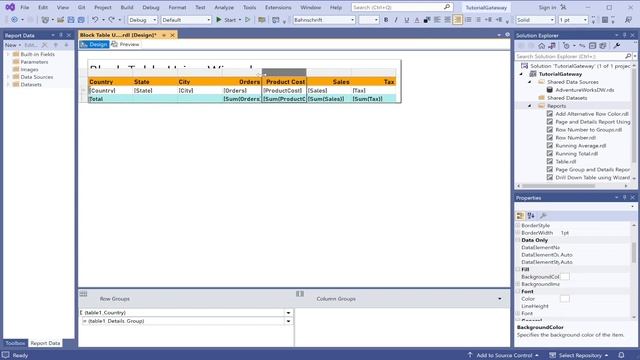
Task: Pin the Report Data panel
Action: [x=61, y=36]
